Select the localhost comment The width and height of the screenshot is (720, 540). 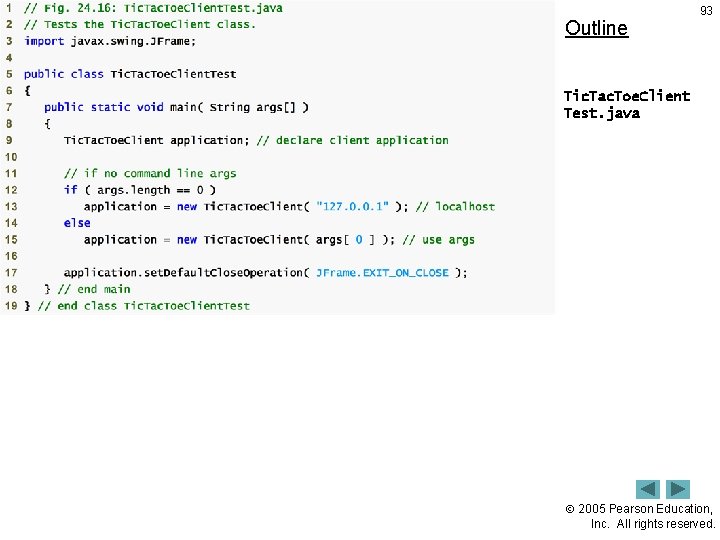point(456,207)
